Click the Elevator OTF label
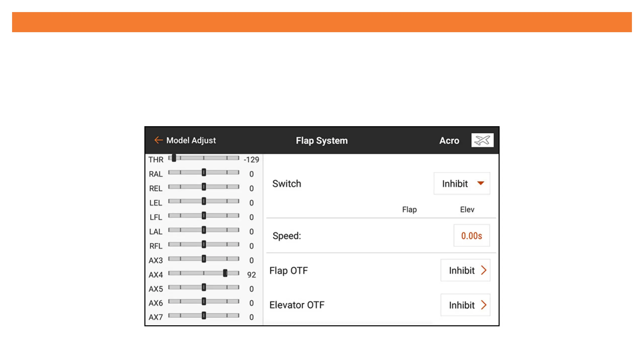644x362 pixels. tap(297, 305)
